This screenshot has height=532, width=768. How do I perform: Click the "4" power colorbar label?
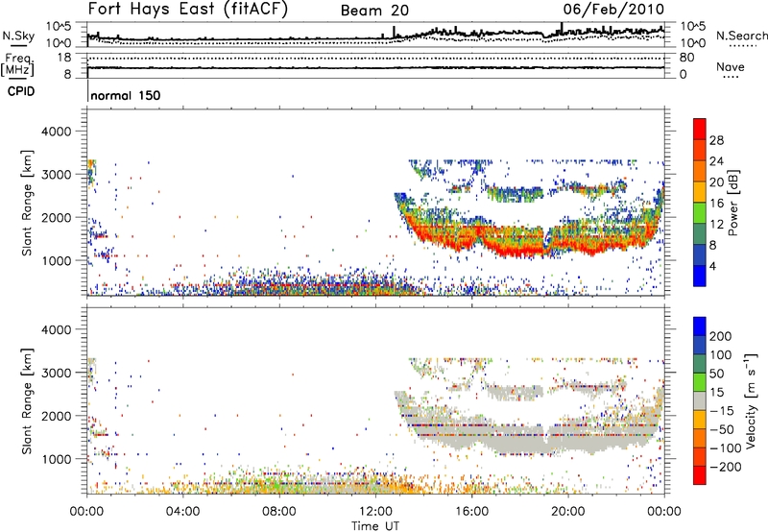click(713, 266)
